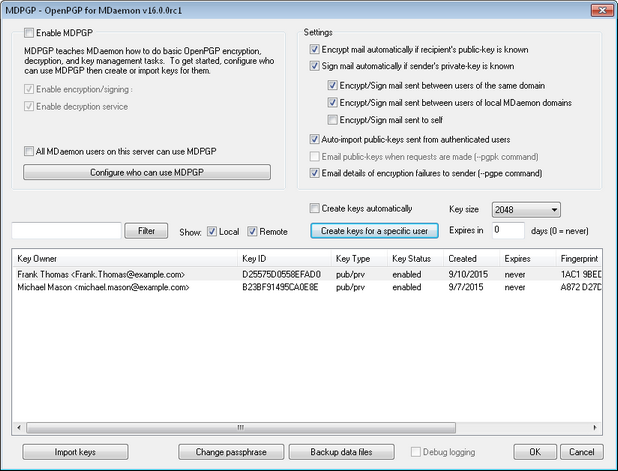Enable the MDPGP checkbox
618x471 pixels.
(29, 34)
